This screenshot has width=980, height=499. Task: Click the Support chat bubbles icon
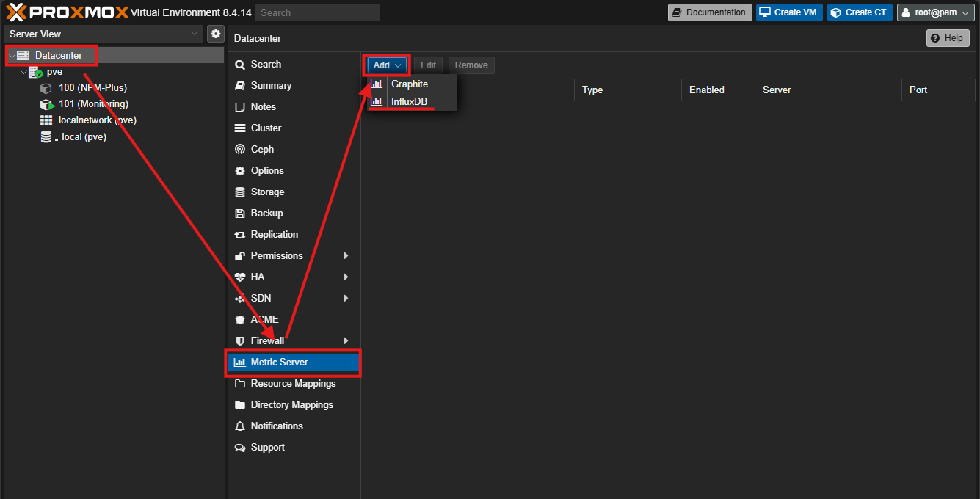239,448
